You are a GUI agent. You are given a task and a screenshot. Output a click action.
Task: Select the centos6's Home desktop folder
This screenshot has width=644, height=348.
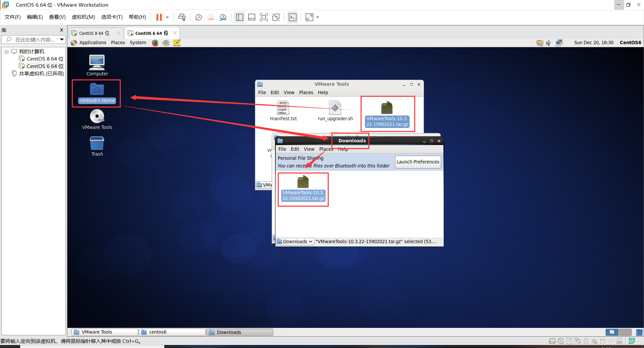97,93
